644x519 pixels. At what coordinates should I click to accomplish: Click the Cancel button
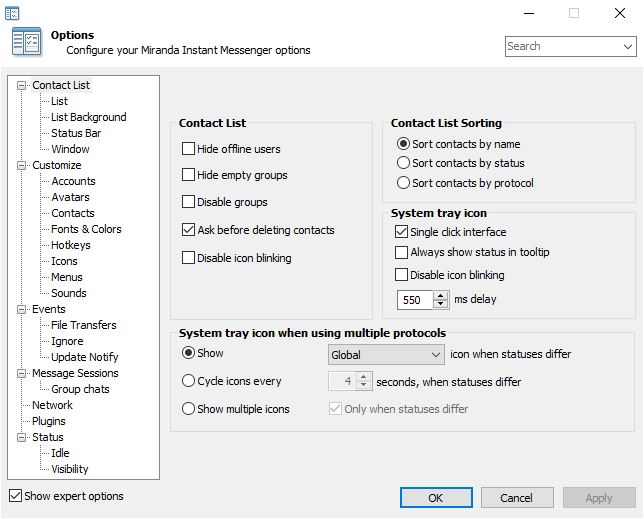pyautogui.click(x=517, y=498)
